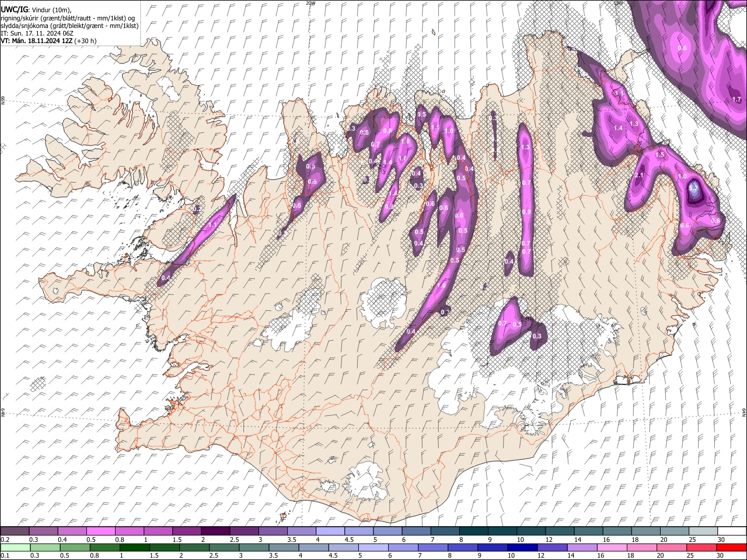Click the 'slydda/snjókoma' legend description line
The image size is (747, 560).
point(69,26)
